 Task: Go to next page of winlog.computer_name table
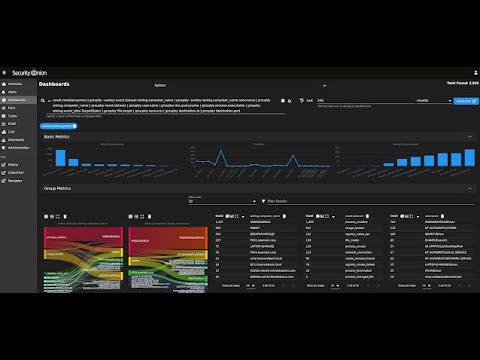[293, 286]
